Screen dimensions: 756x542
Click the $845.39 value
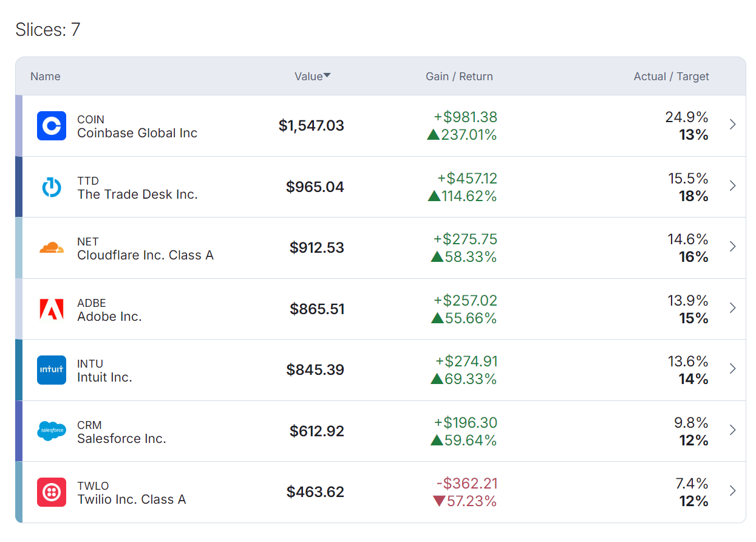click(x=315, y=370)
